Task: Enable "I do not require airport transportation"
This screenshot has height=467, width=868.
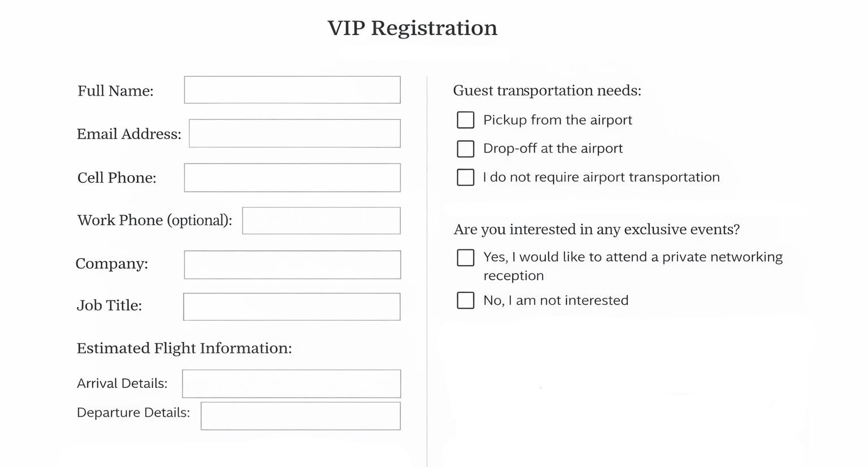Action: pyautogui.click(x=465, y=177)
